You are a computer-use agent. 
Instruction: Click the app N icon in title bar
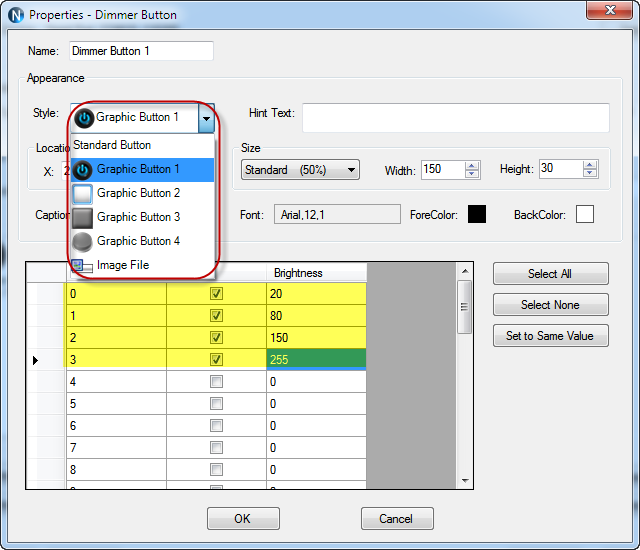point(16,15)
